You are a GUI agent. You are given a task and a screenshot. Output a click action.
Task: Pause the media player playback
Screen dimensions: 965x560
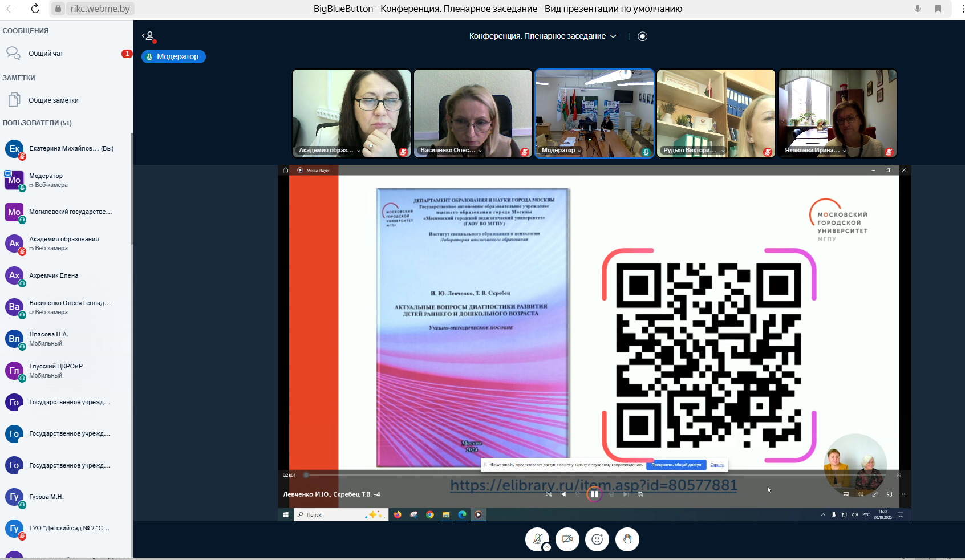[594, 494]
